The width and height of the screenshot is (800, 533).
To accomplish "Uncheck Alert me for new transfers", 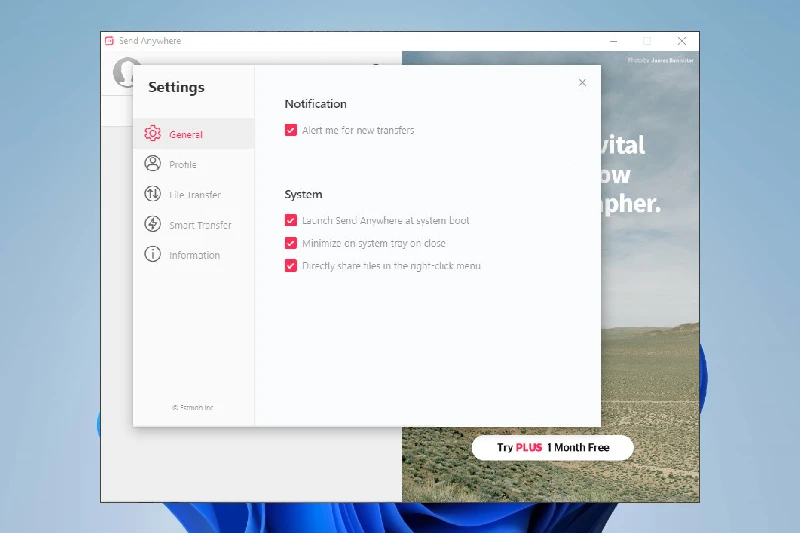I will tap(291, 130).
